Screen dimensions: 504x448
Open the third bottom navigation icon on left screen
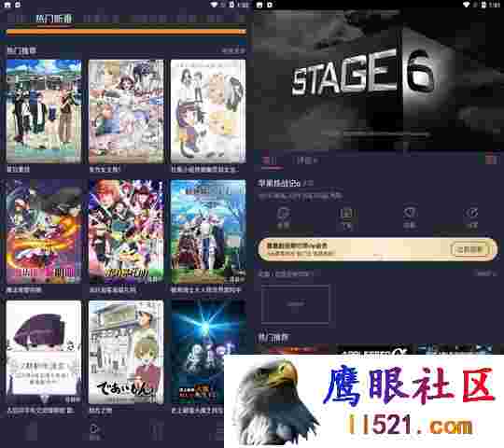pyautogui.click(x=158, y=429)
